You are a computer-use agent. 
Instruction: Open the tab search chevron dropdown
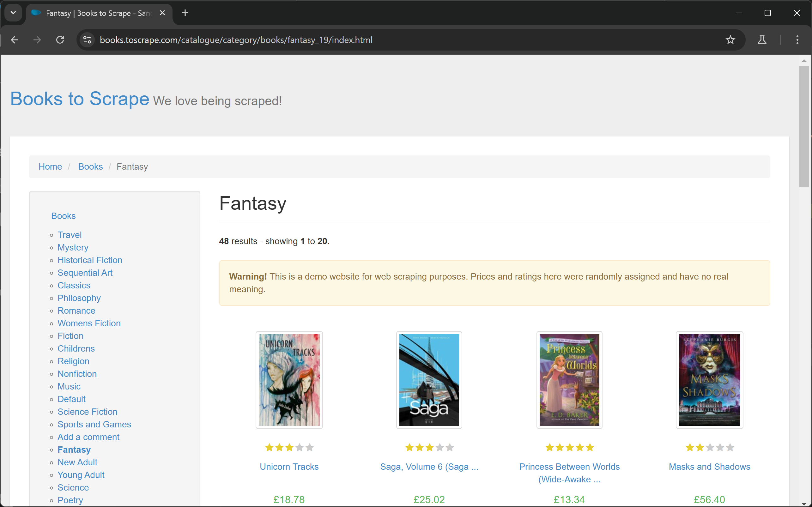[x=13, y=13]
